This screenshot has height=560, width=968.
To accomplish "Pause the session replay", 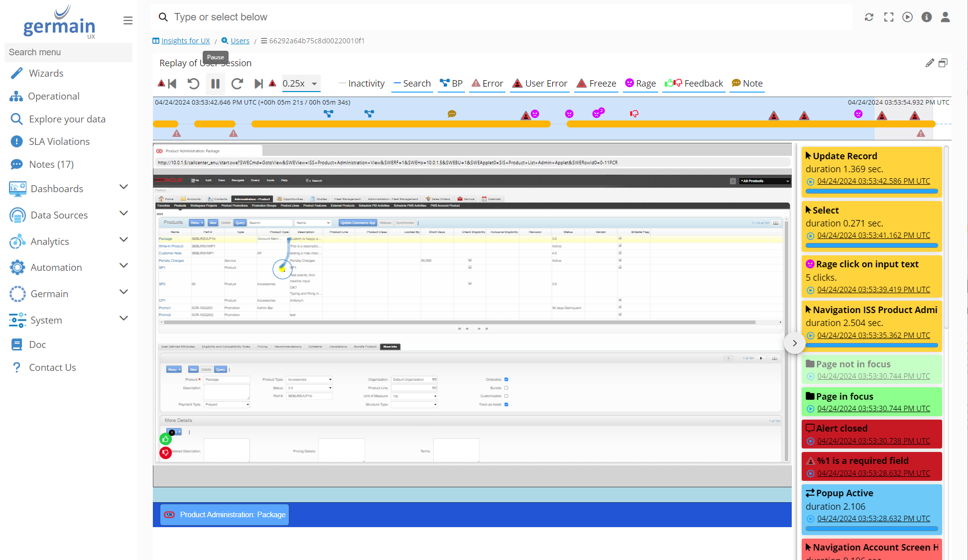I will (215, 84).
